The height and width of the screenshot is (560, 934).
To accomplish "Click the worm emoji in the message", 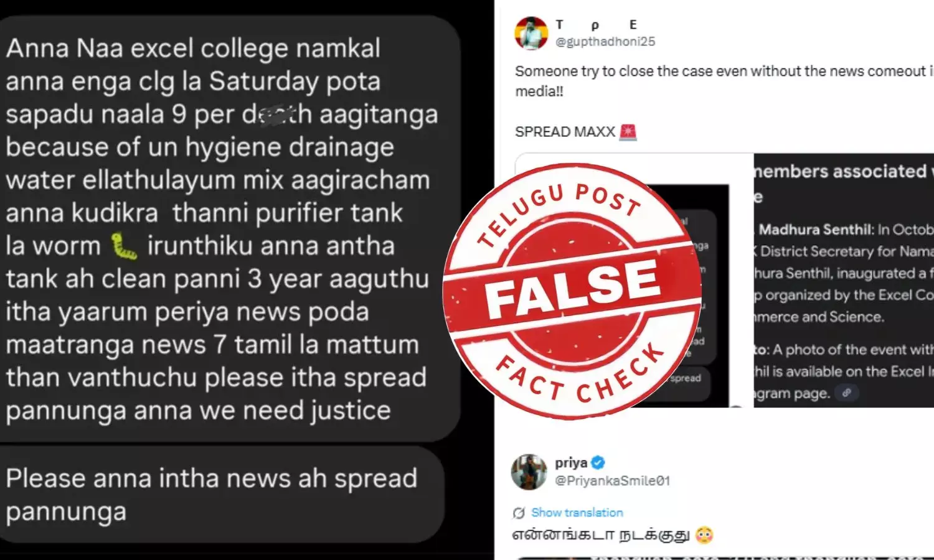I will (123, 246).
